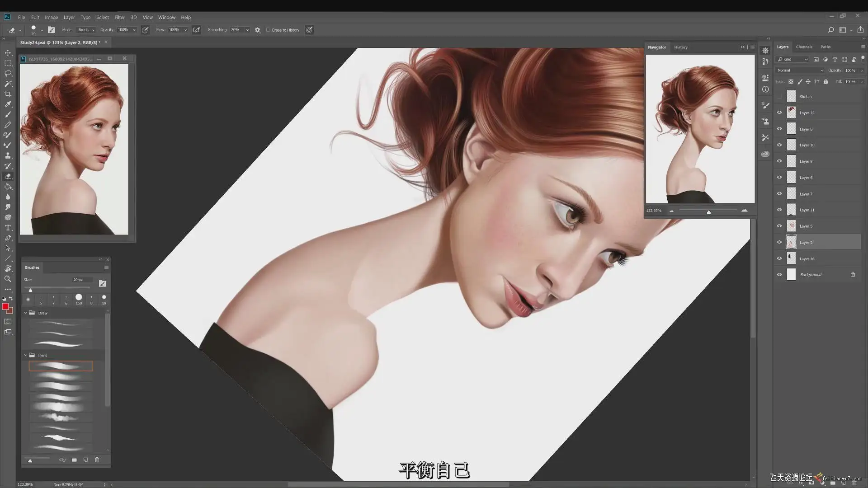Select the Lasso tool

[x=8, y=73]
